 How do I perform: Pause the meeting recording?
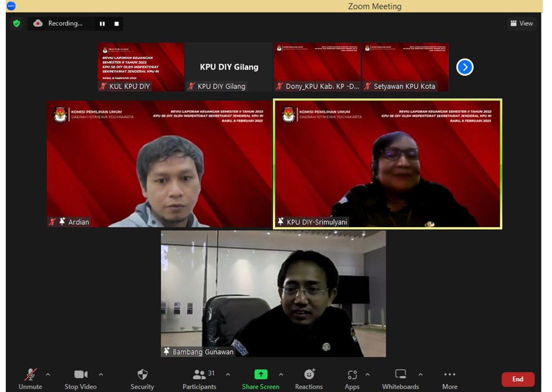pyautogui.click(x=102, y=24)
